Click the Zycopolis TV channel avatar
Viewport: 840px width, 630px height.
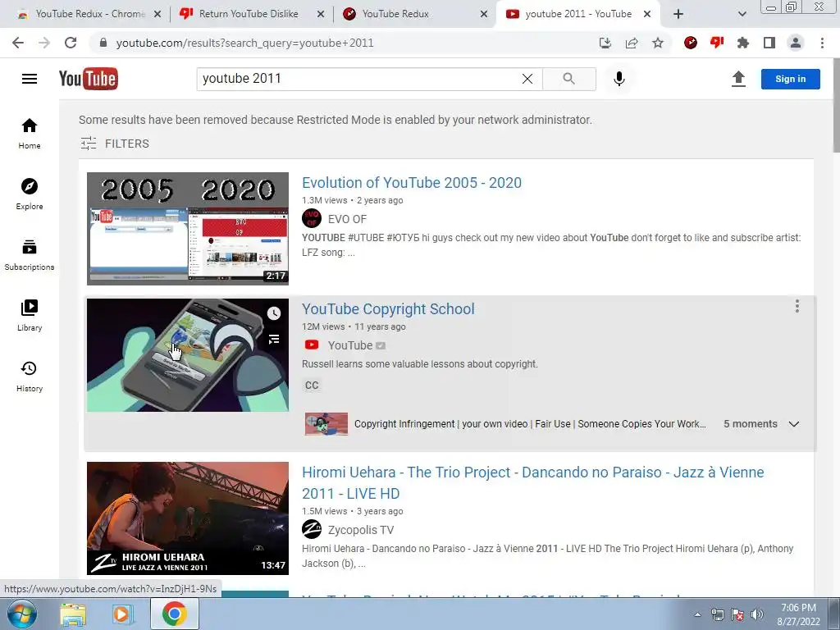(x=311, y=529)
